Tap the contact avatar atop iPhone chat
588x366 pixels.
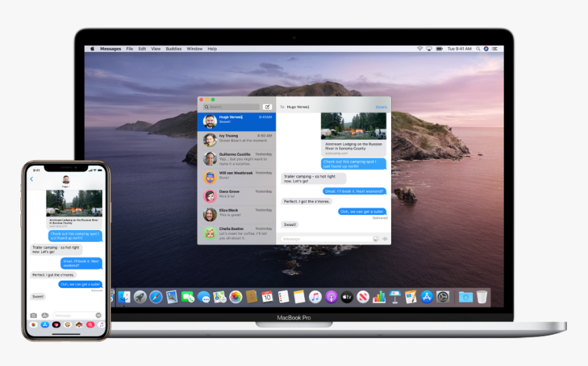point(66,180)
